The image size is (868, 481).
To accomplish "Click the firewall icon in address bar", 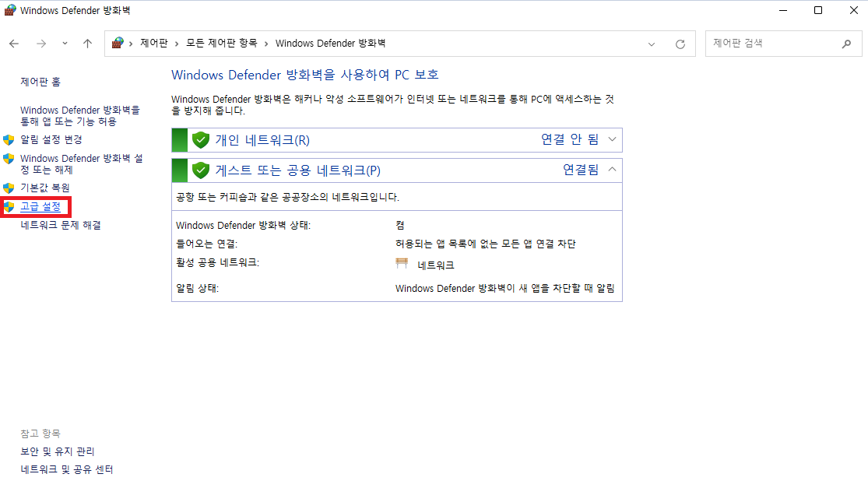I will pos(118,43).
